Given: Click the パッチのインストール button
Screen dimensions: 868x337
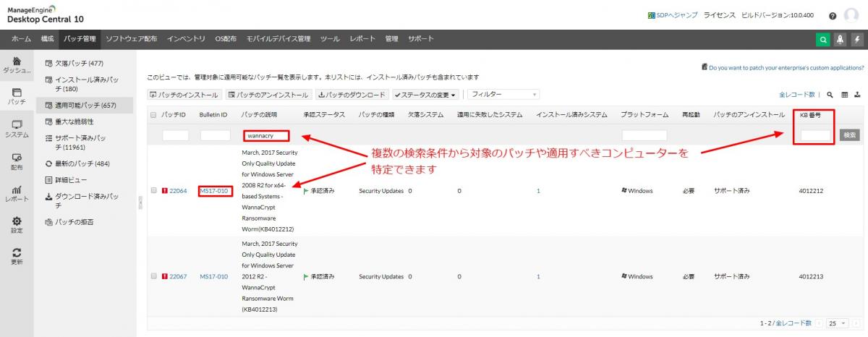Looking at the screenshot, I should coord(184,95).
